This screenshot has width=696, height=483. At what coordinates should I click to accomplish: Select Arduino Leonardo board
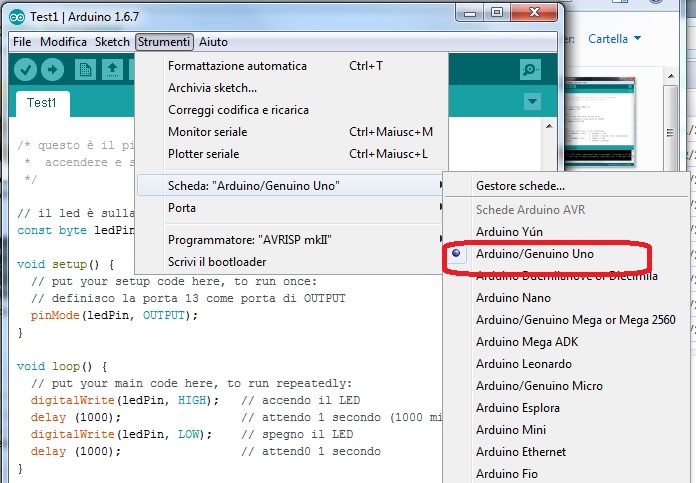[x=567, y=364]
